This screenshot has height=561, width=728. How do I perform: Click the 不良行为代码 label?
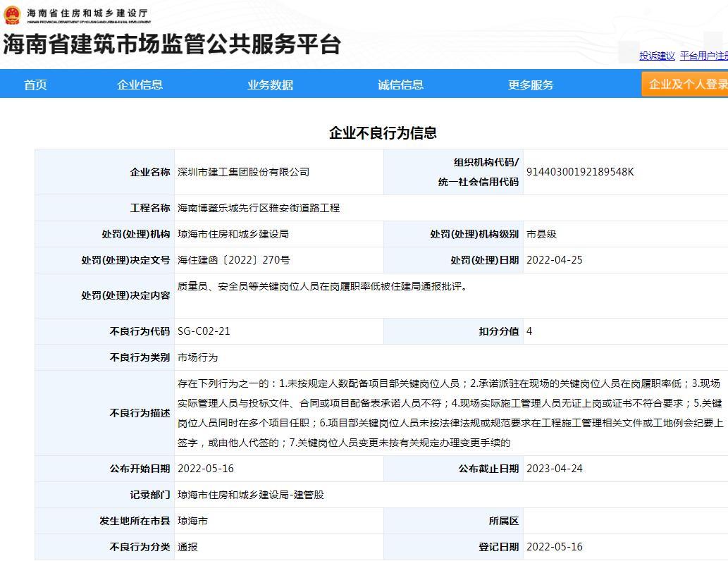coord(140,331)
